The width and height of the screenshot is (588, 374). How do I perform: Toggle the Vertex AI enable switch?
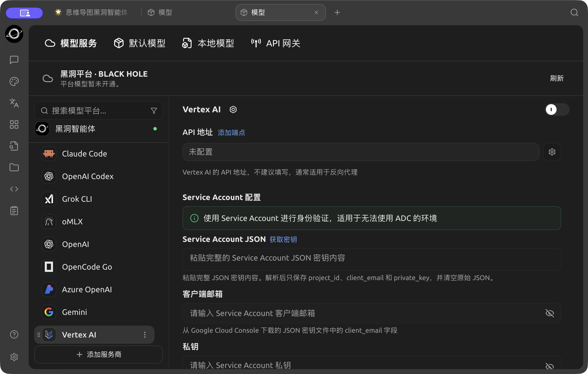557,109
